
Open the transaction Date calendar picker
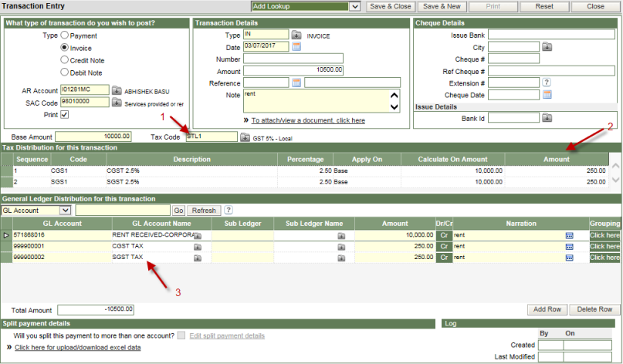(x=296, y=46)
